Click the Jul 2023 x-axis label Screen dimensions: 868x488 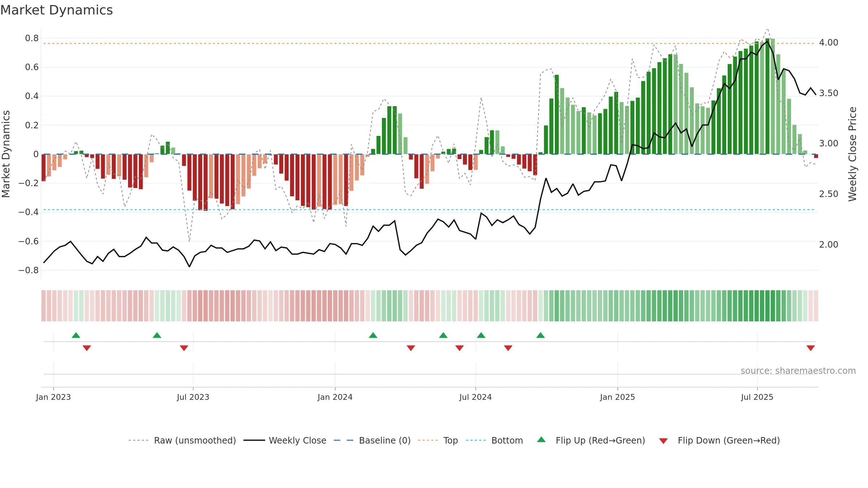point(193,397)
